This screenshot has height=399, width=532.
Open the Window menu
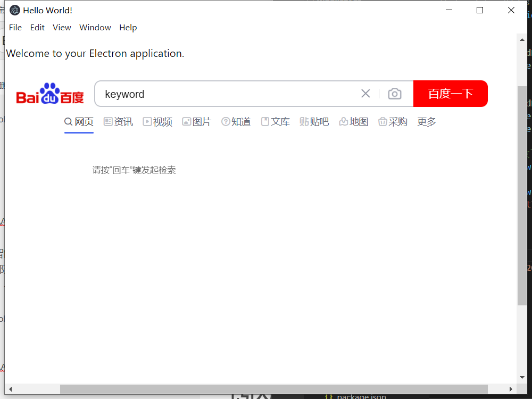point(95,28)
